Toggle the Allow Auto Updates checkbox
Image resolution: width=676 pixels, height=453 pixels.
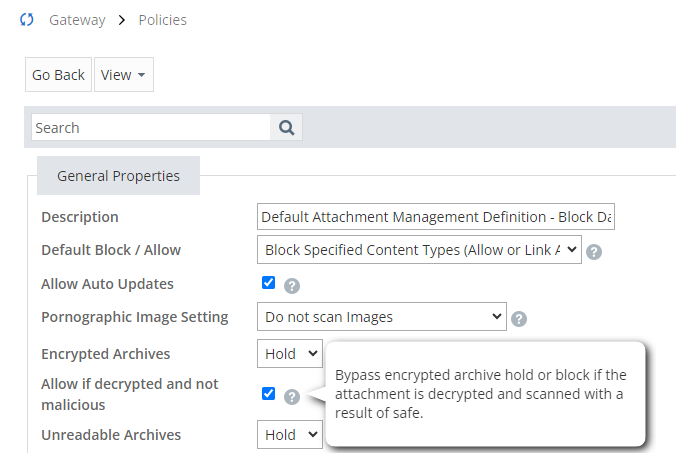click(x=268, y=283)
